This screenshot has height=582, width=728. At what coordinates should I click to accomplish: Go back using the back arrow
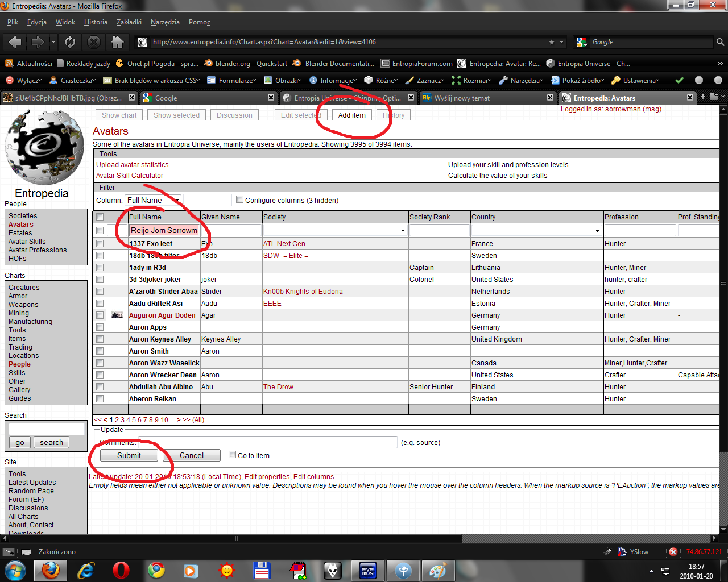(x=15, y=42)
